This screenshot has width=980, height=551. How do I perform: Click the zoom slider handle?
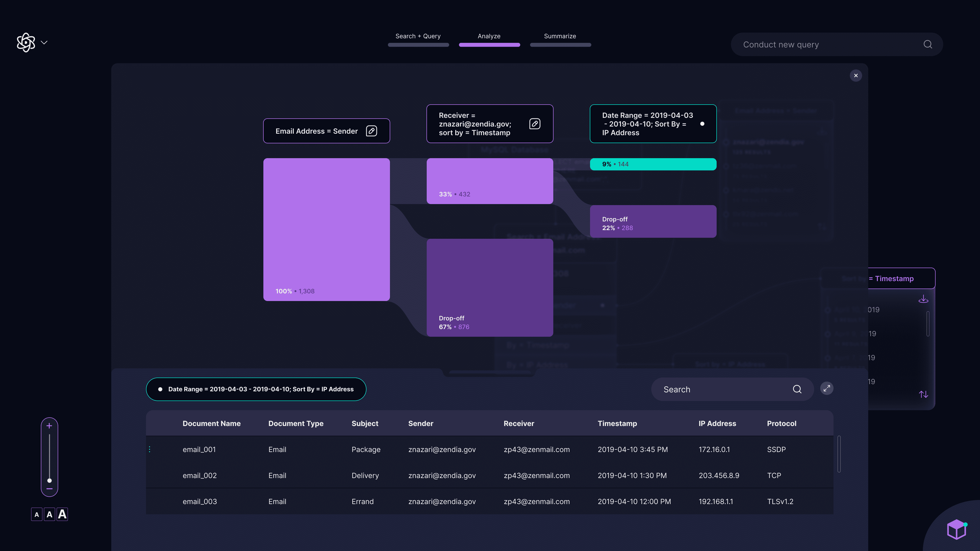point(50,481)
